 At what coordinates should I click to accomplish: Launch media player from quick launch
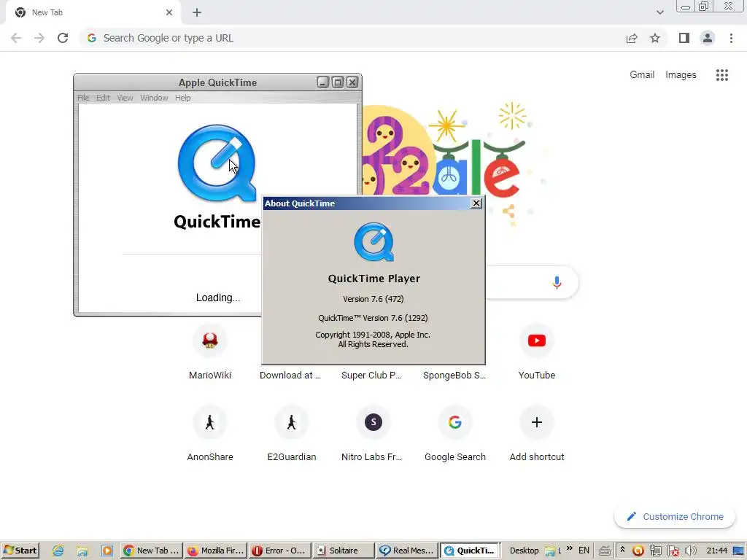point(107,551)
